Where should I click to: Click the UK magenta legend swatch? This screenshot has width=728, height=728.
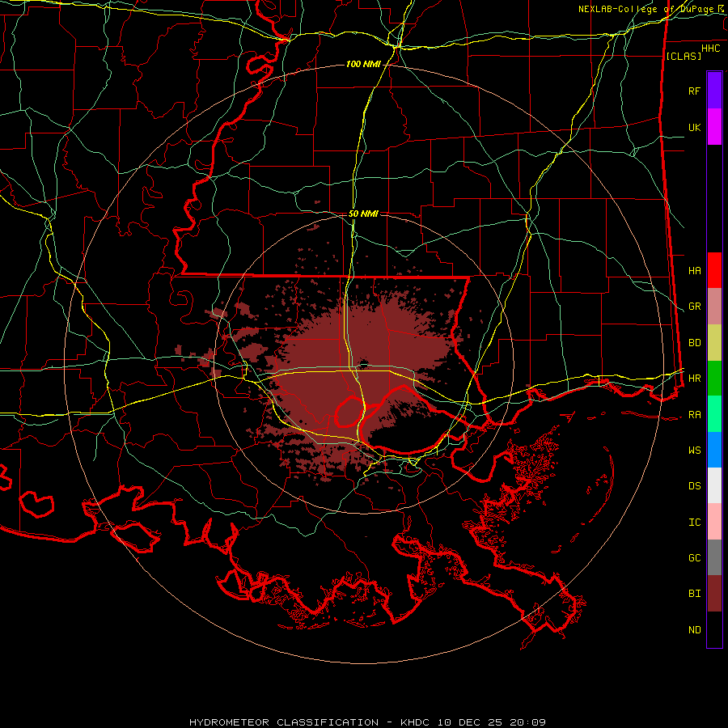pyautogui.click(x=714, y=127)
